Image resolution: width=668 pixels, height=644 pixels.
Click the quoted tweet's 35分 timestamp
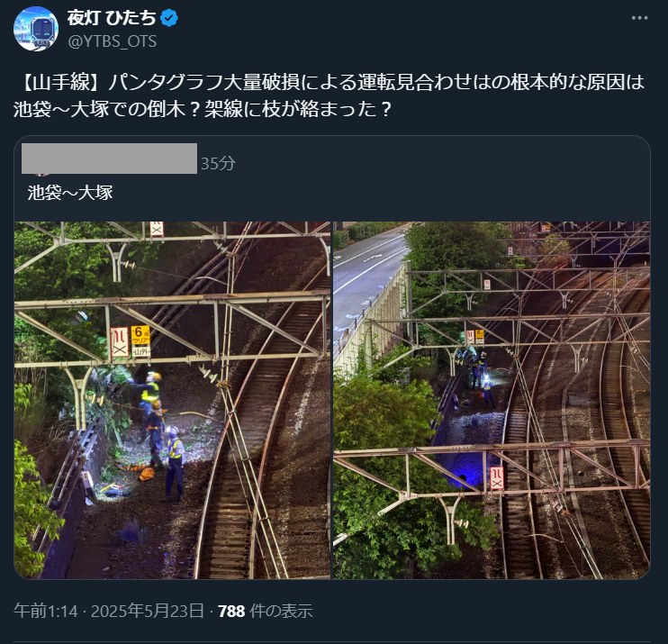[x=218, y=163]
